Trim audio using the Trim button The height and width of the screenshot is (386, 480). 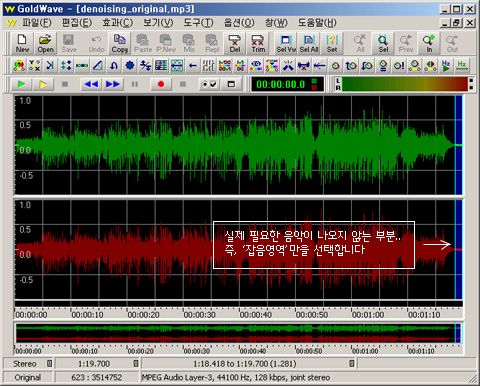point(258,43)
